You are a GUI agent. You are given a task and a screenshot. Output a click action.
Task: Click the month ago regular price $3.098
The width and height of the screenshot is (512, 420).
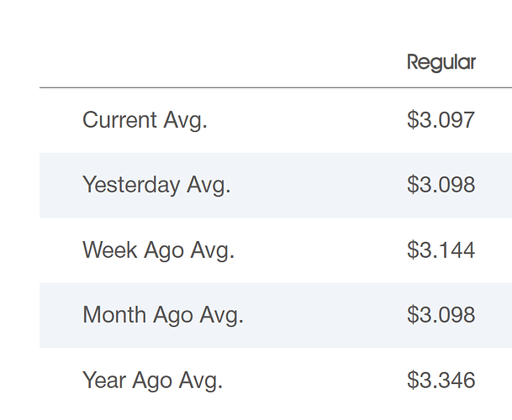[441, 315]
